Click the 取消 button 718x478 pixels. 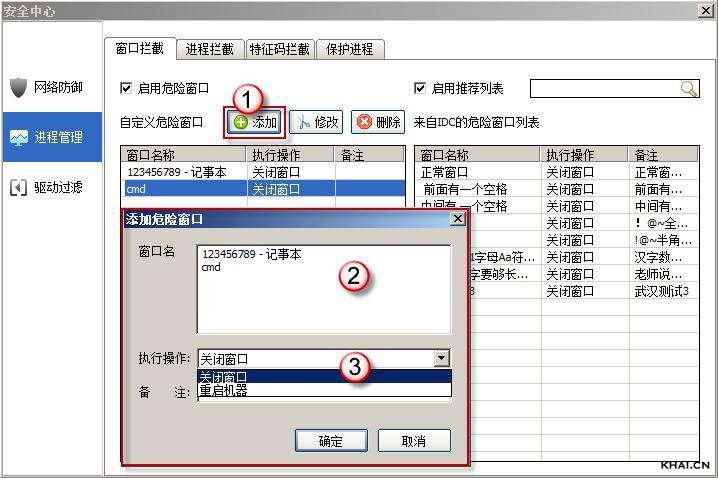(x=414, y=441)
